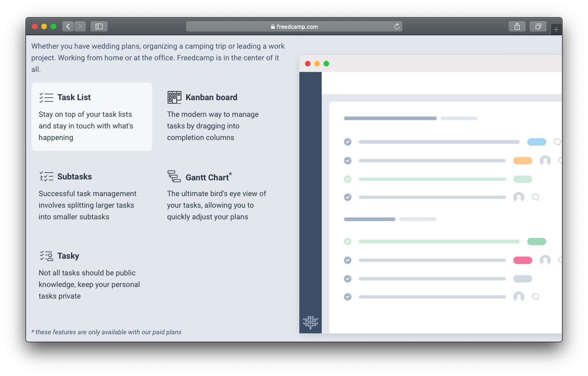Image resolution: width=588 pixels, height=376 pixels.
Task: Click the Kanban board icon
Action: [174, 97]
